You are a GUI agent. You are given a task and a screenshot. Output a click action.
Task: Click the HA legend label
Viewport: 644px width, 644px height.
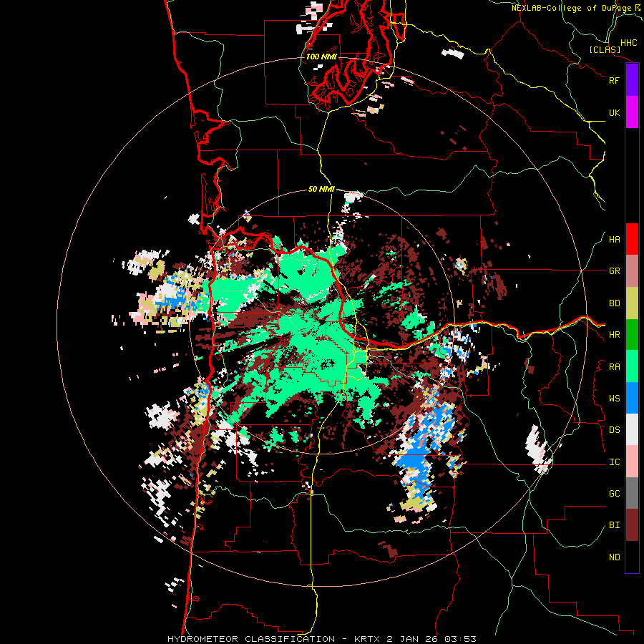(x=614, y=240)
